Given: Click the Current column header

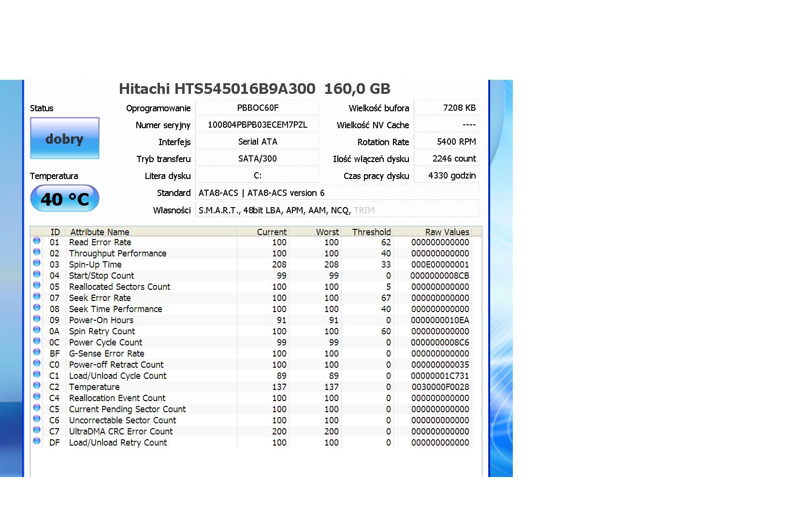Looking at the screenshot, I should (263, 232).
